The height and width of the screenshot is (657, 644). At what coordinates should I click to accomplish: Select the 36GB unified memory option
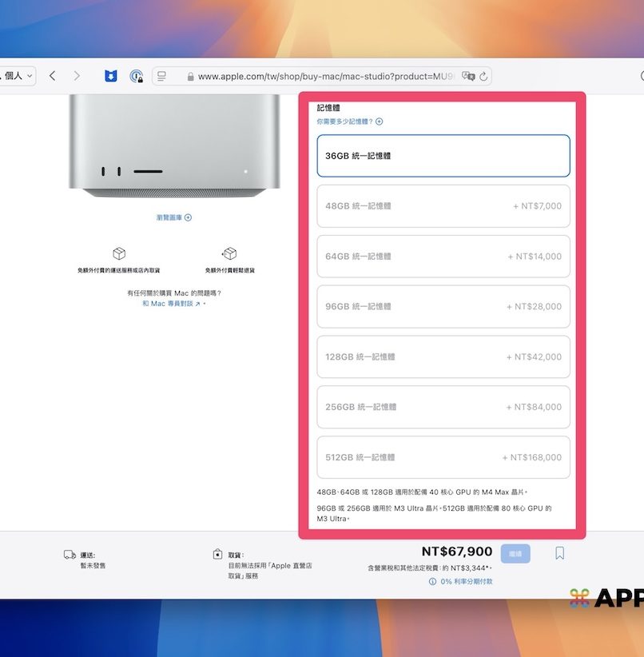[x=443, y=156]
